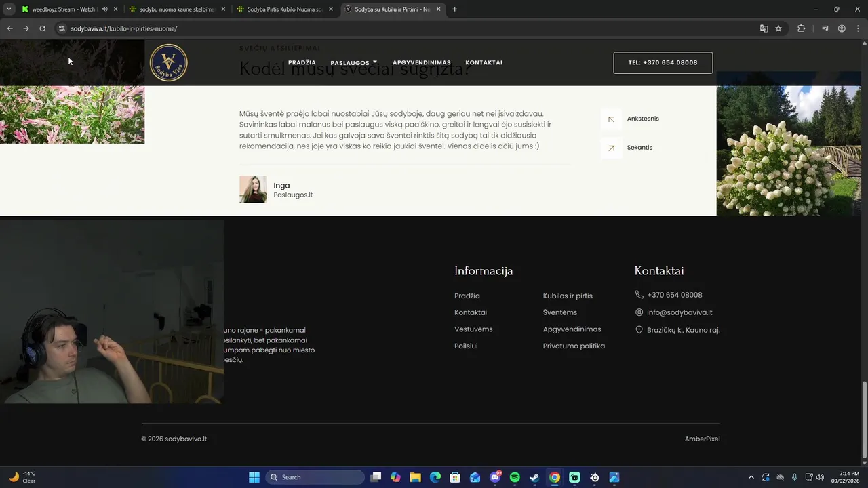View site information icon in address bar
Screen dimensions: 868x488
pos(62,28)
